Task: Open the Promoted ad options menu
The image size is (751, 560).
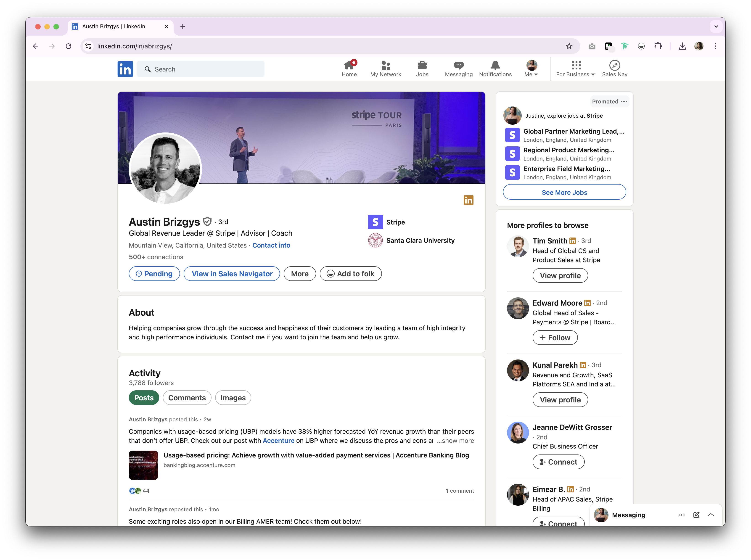Action: pyautogui.click(x=624, y=101)
